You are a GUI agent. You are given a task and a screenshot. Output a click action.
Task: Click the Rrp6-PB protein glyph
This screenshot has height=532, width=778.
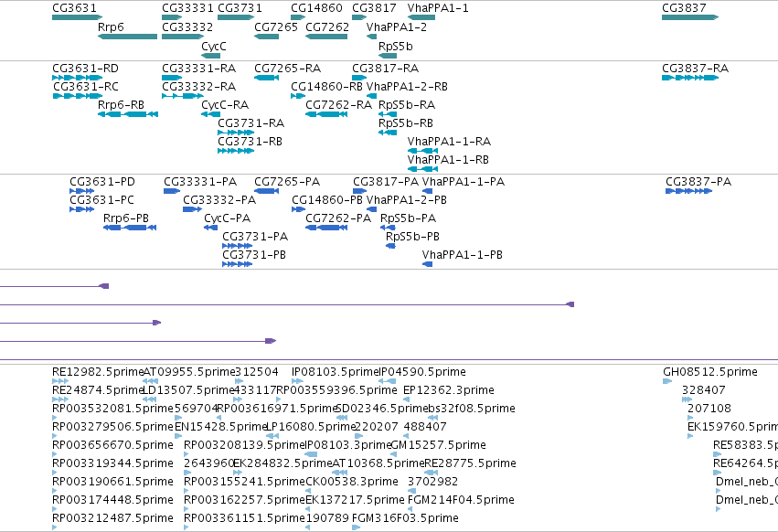click(130, 228)
